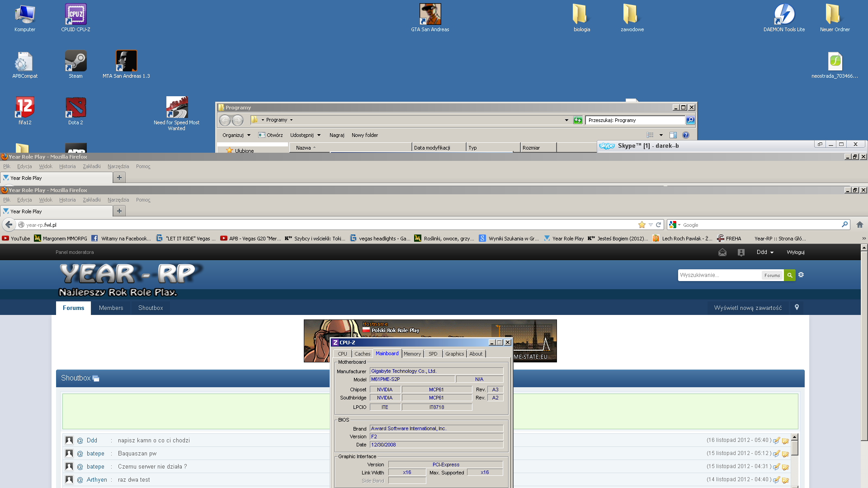Go back in the Programy explorer window
Screen dimensions: 868x488
(x=225, y=120)
